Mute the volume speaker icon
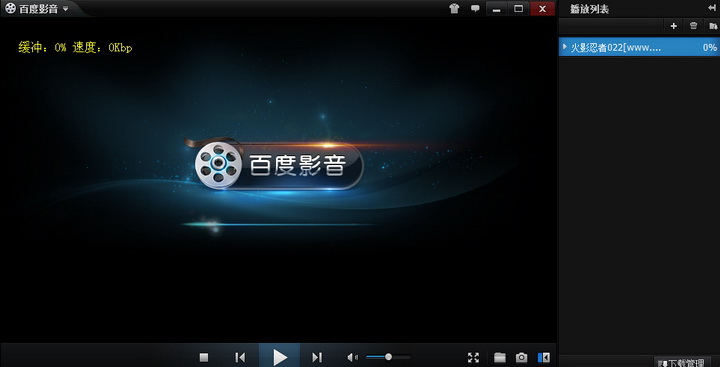The height and width of the screenshot is (367, 720). point(352,357)
